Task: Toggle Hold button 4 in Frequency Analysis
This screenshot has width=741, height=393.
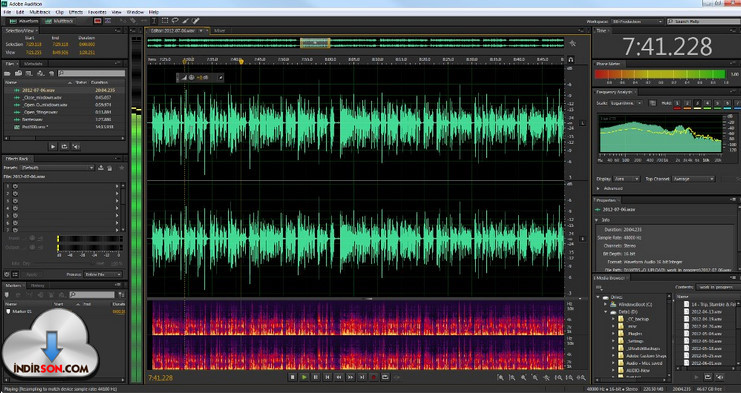Action: click(707, 103)
